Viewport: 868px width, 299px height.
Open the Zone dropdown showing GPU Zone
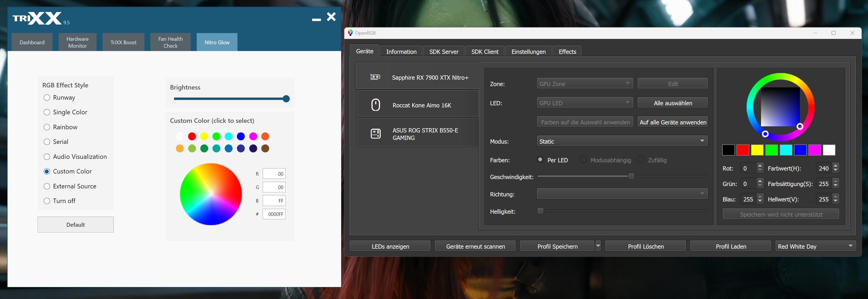pos(585,84)
